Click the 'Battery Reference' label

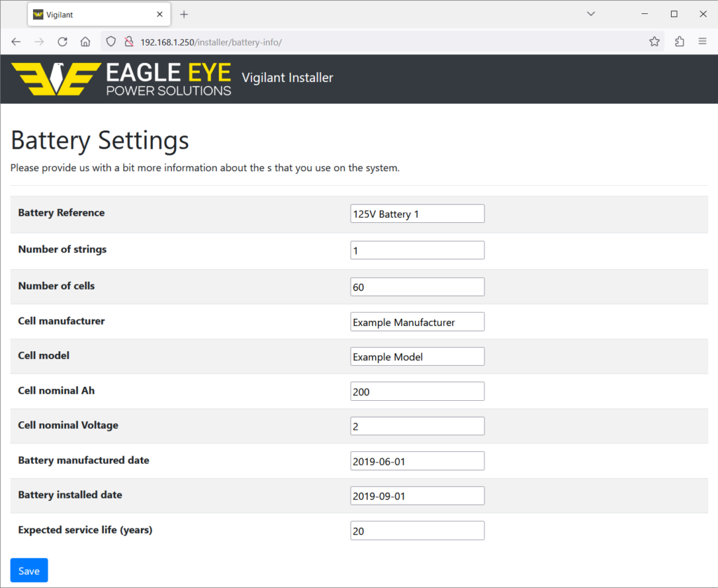tap(62, 213)
